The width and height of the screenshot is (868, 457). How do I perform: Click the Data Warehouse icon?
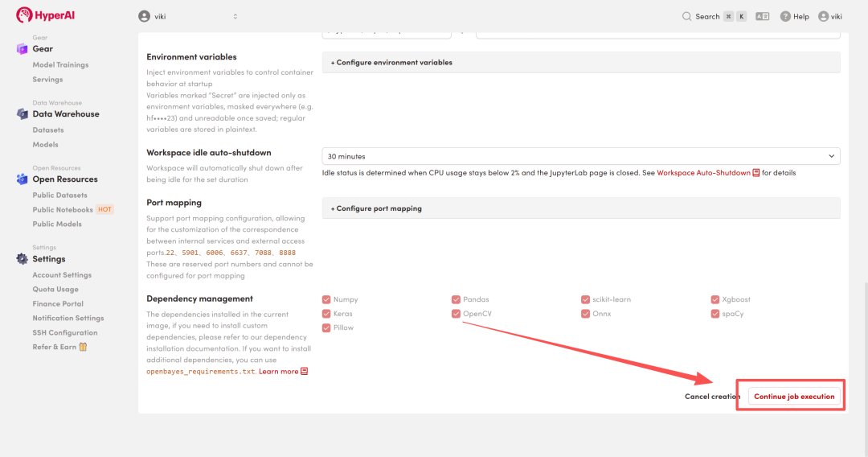(x=23, y=114)
